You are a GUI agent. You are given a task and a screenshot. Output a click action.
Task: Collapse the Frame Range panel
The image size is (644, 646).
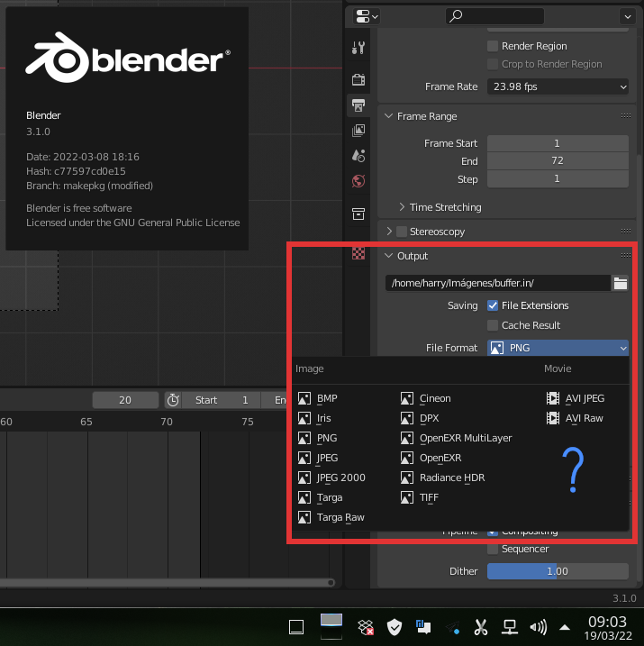pos(388,116)
